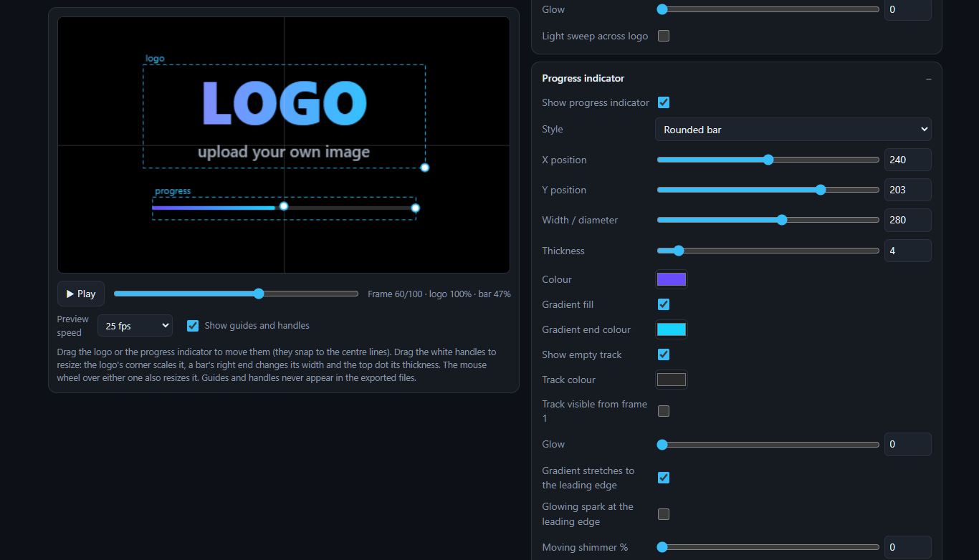Screen dimensions: 979x560
Task: Click the Moving shimmer % slider
Action: pos(768,547)
